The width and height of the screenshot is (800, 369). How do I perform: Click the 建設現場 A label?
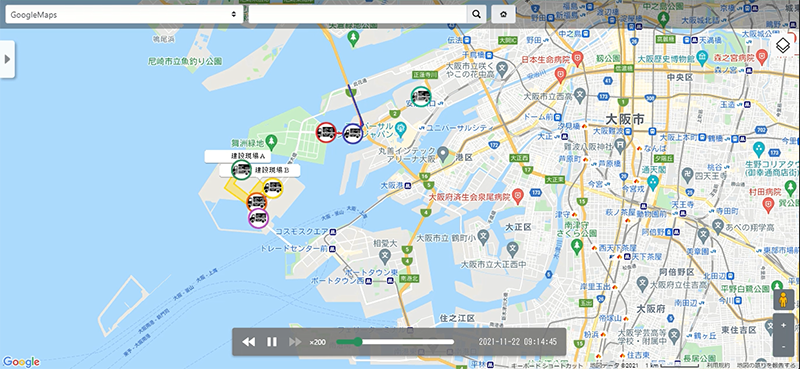point(248,156)
